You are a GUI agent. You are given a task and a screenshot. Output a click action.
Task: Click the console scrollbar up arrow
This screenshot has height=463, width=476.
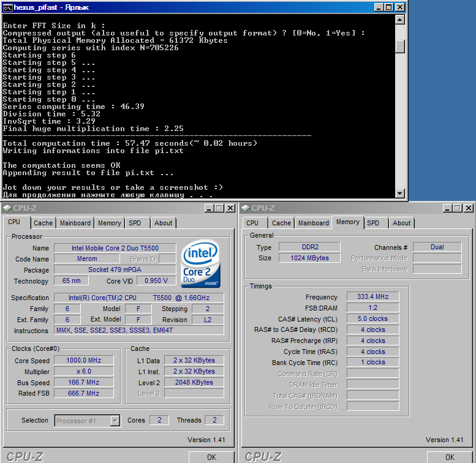(400, 20)
